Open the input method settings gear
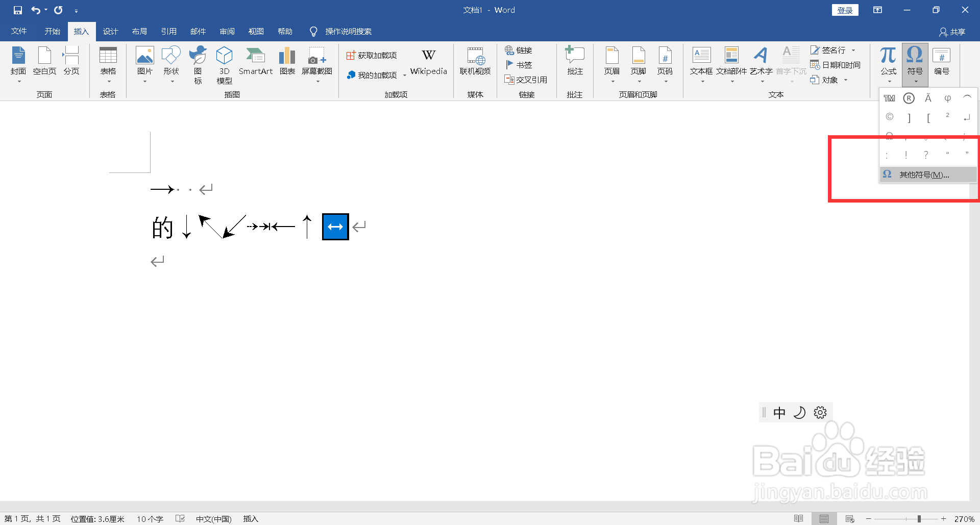The image size is (980, 525). tap(820, 412)
